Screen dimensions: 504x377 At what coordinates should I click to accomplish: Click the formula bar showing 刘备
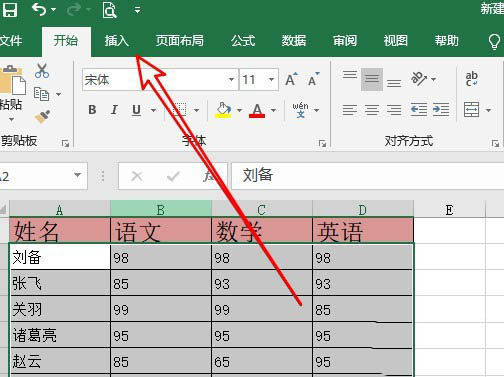368,176
